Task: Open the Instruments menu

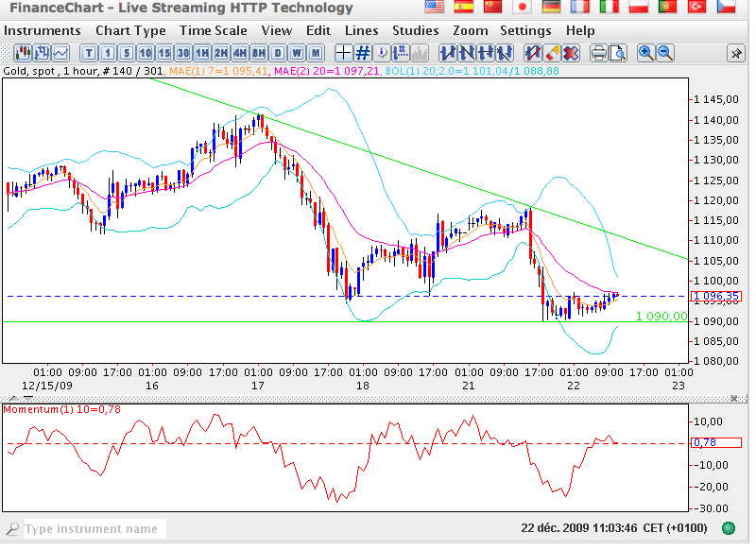Action: [x=43, y=30]
